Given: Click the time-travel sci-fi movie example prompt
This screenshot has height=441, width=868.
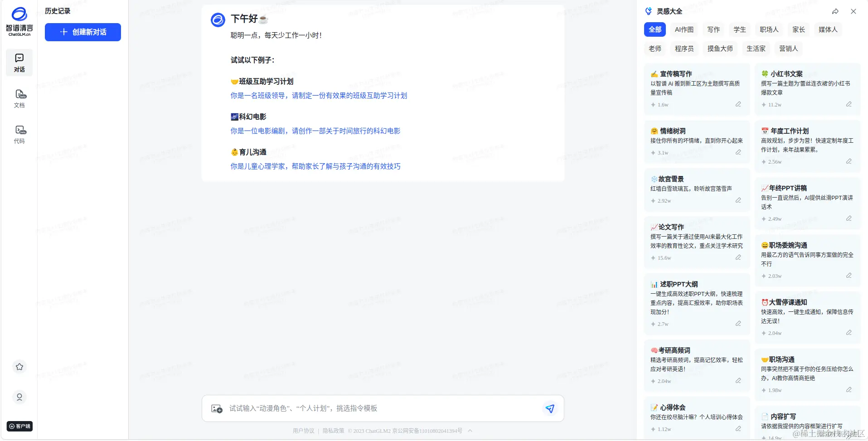Looking at the screenshot, I should pos(315,131).
